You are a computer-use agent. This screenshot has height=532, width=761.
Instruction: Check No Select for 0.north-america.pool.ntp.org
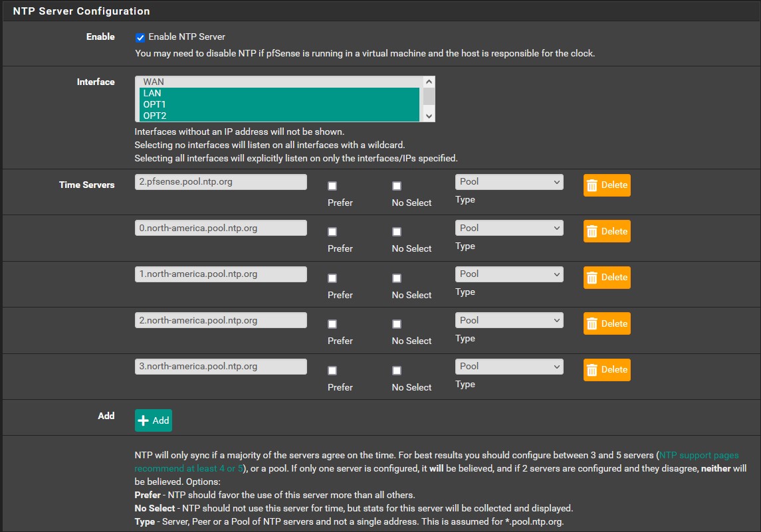(396, 231)
